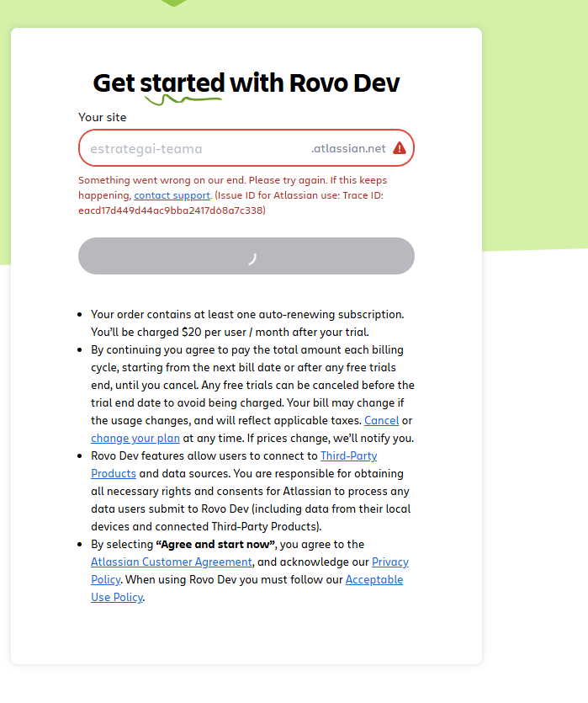Screen dimensions: 588x703
Task: Open the Cancel link
Action: point(382,421)
